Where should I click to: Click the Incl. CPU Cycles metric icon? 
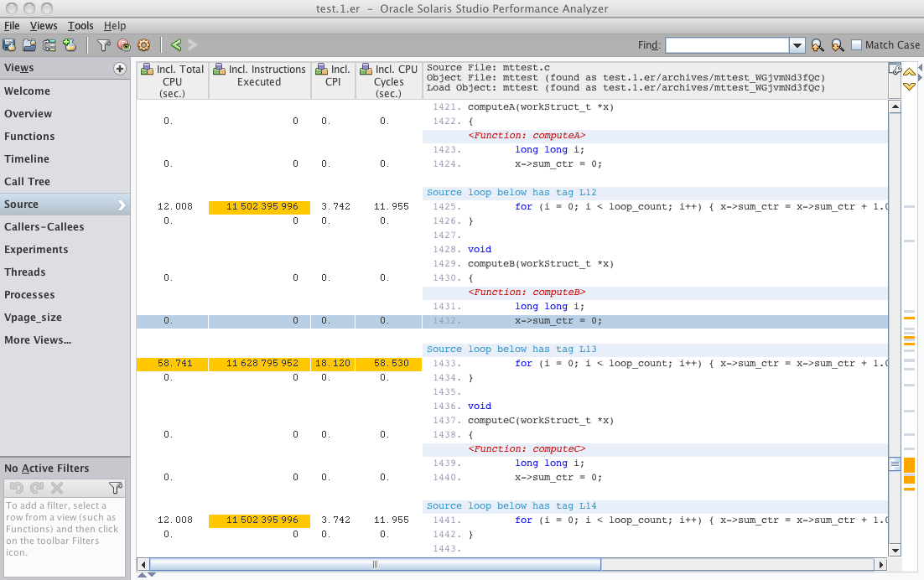[366, 70]
